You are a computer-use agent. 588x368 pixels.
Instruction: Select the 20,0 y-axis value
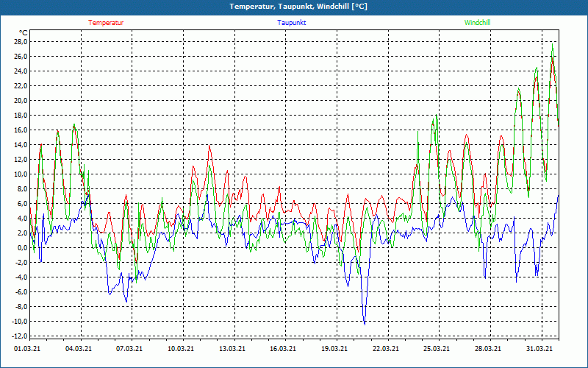coord(21,101)
